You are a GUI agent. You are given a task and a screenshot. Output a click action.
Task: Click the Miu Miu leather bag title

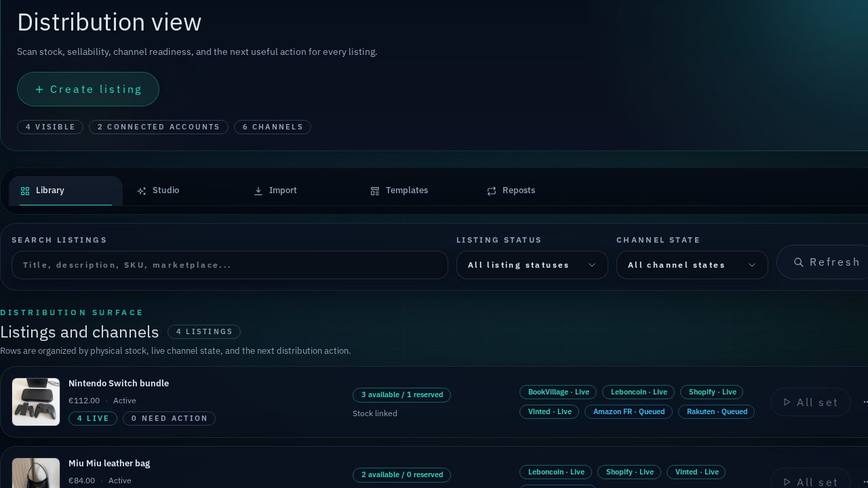[x=109, y=464]
